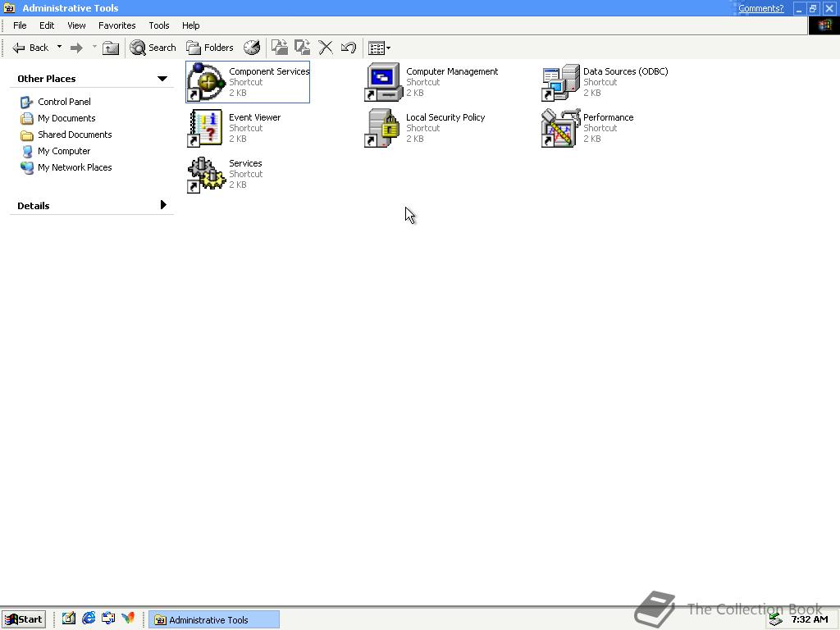The image size is (840, 630).
Task: Select the Computer Management shortcut icon
Action: [x=384, y=82]
